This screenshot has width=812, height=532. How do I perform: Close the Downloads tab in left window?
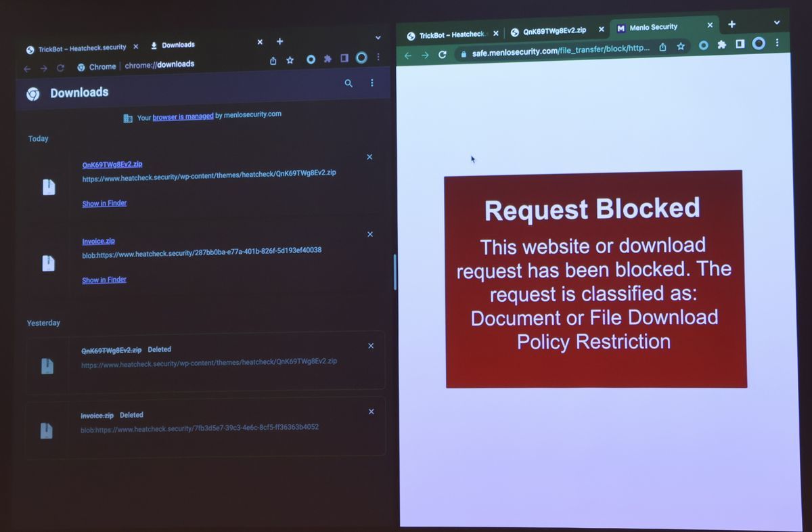pyautogui.click(x=260, y=42)
